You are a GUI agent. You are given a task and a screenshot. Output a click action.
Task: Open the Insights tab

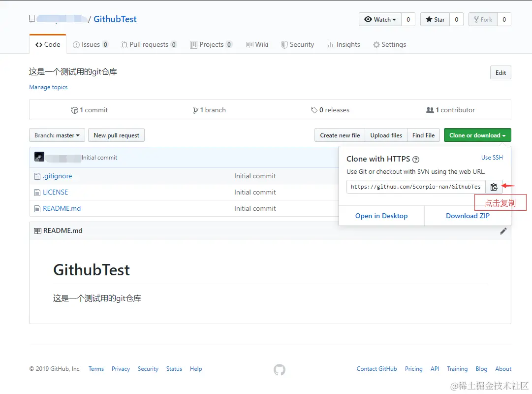[344, 44]
